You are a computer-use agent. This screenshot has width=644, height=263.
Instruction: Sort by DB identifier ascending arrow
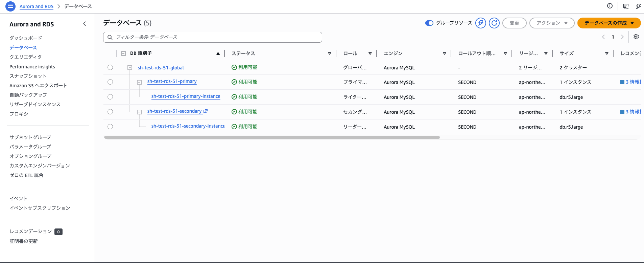tap(218, 53)
